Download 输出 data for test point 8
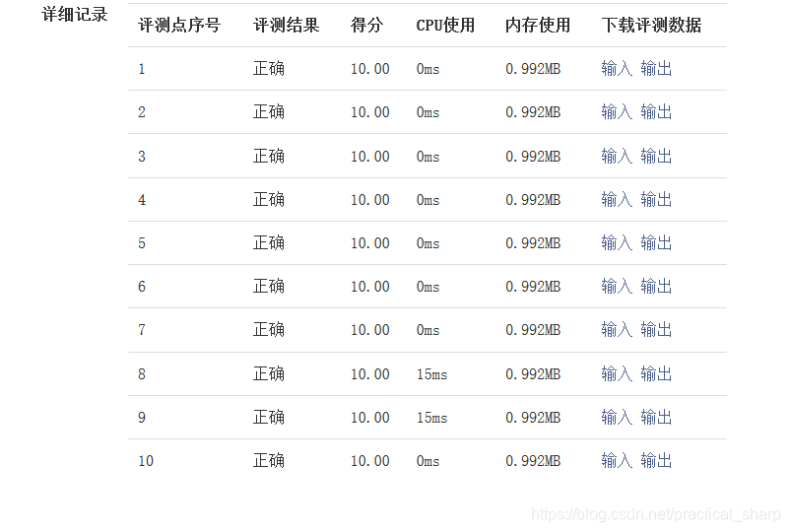Screen dimensions: 790x532 pos(656,373)
